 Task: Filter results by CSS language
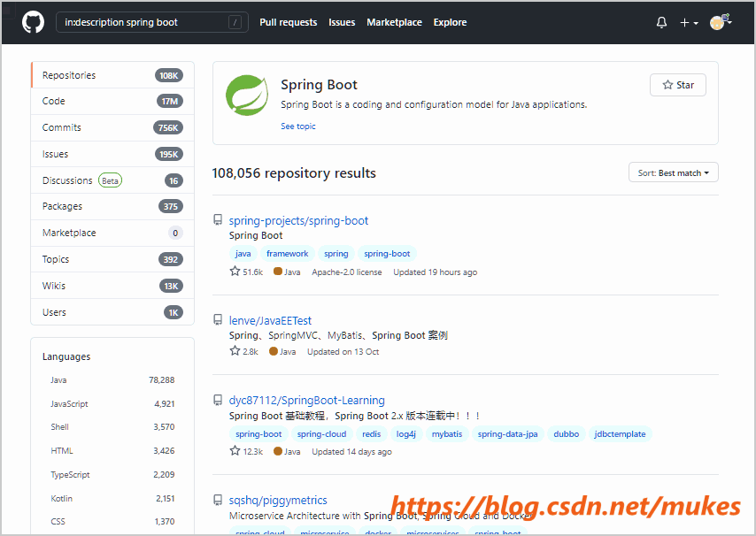click(112, 522)
